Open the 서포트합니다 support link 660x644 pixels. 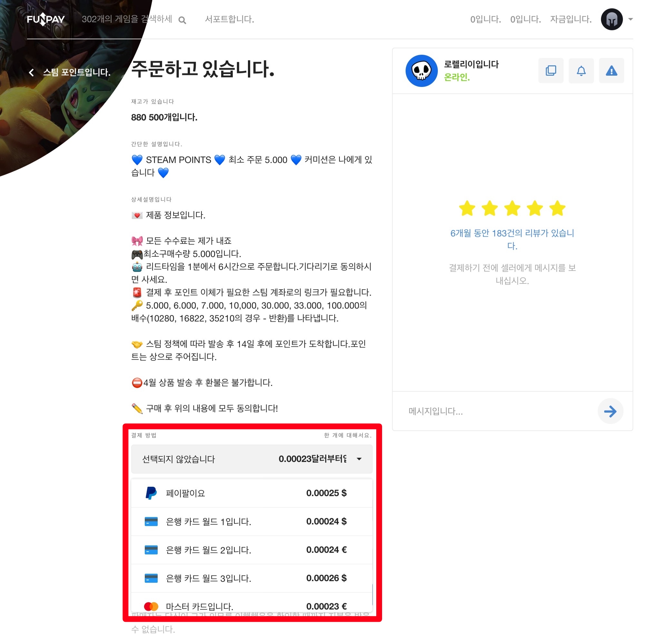click(x=230, y=19)
